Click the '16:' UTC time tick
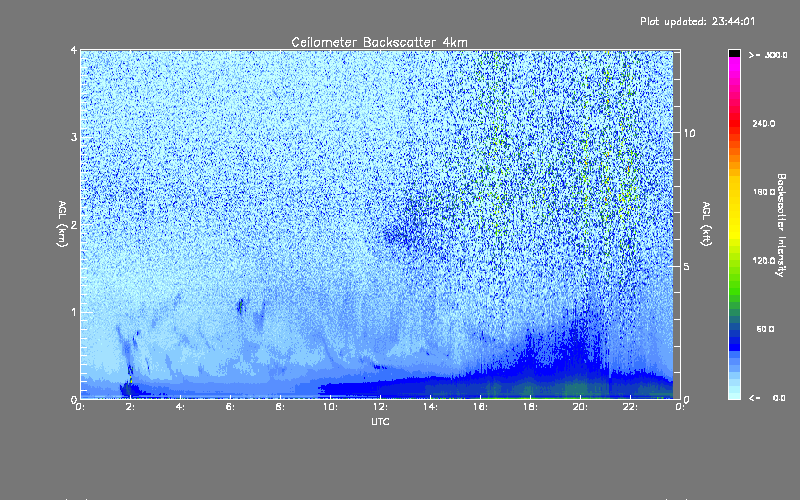The width and height of the screenshot is (800, 500). click(x=481, y=407)
